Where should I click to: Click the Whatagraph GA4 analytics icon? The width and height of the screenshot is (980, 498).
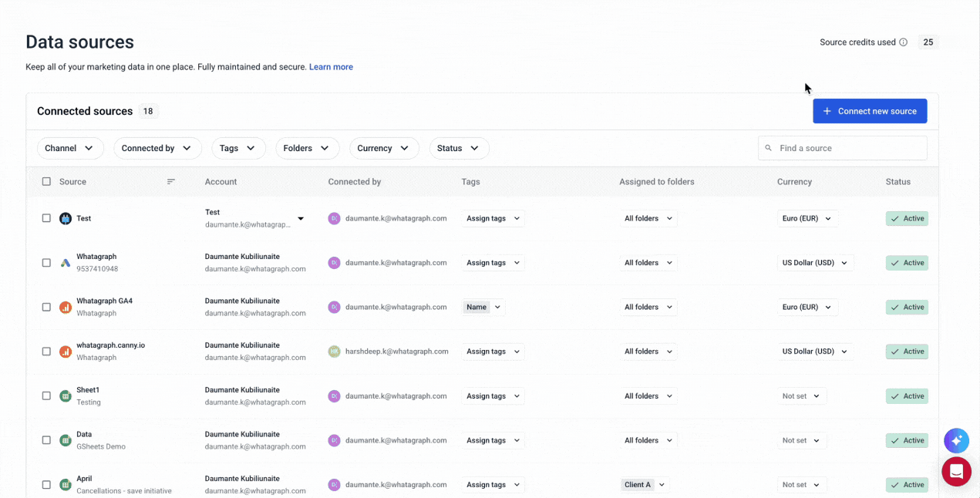pos(66,308)
